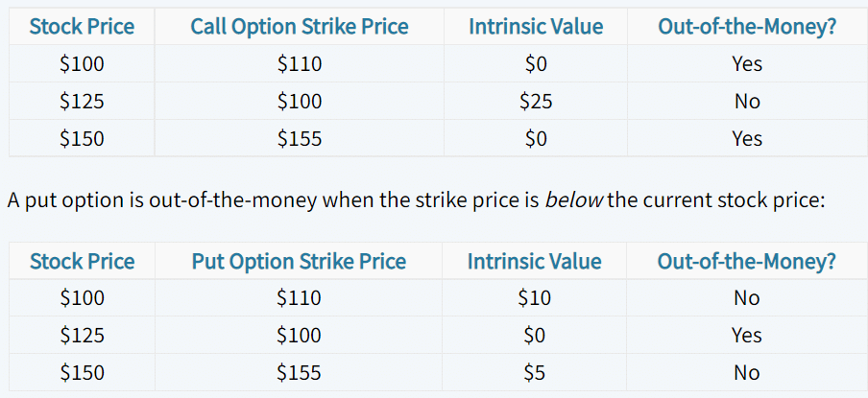Click Stock Price header in put option table

click(x=82, y=261)
